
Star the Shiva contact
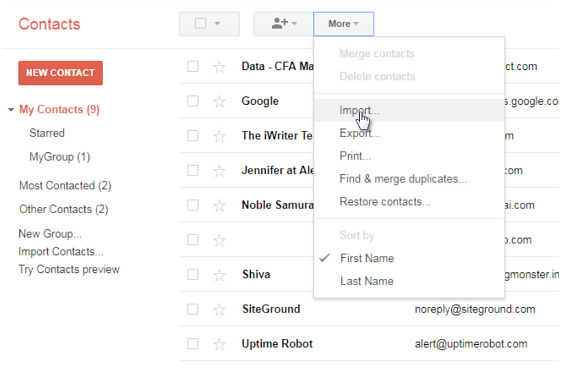(x=219, y=275)
